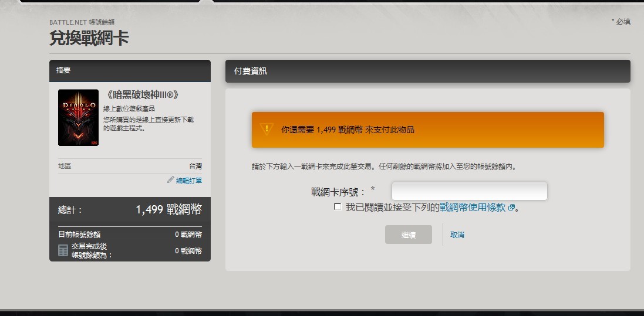Click the 地區 region label
The width and height of the screenshot is (644, 316).
65,167
